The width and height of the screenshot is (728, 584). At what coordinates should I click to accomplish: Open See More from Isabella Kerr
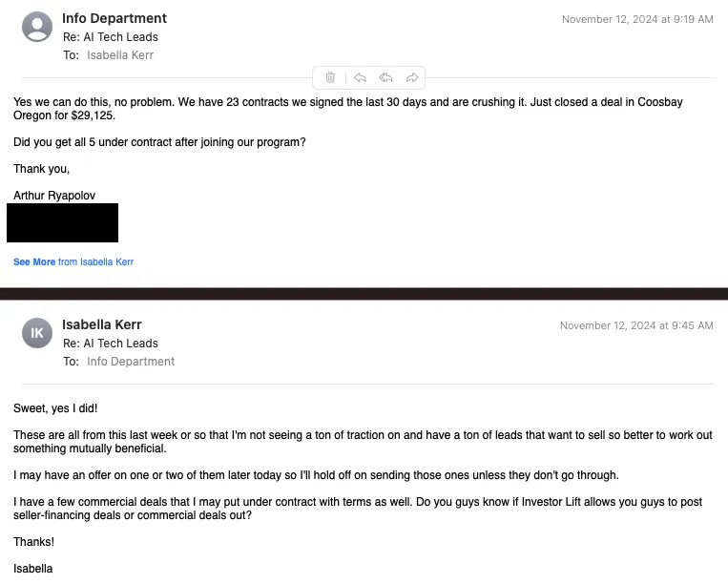73,261
